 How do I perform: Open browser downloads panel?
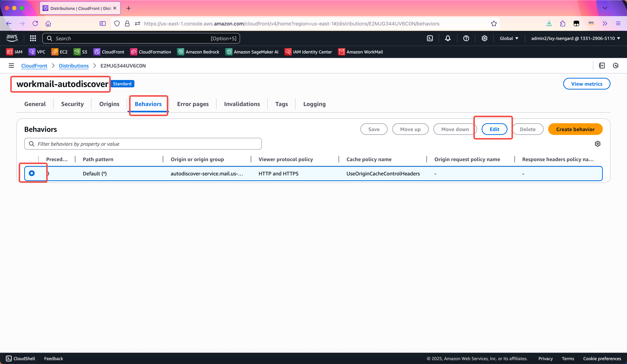549,23
